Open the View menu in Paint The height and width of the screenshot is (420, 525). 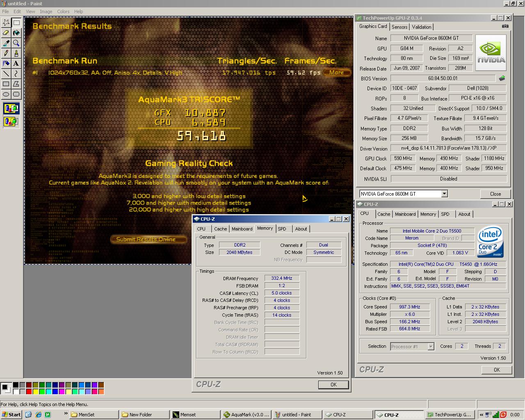coord(30,11)
